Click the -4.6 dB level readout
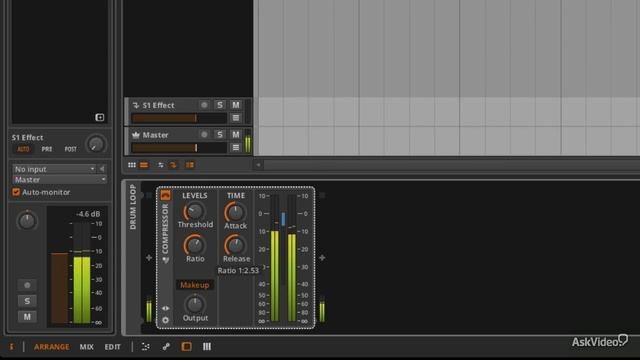 pyautogui.click(x=88, y=214)
